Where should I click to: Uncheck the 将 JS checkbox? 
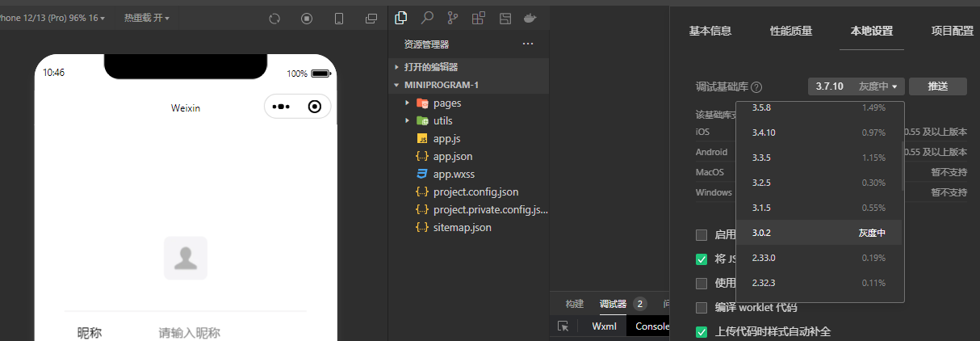pos(701,259)
